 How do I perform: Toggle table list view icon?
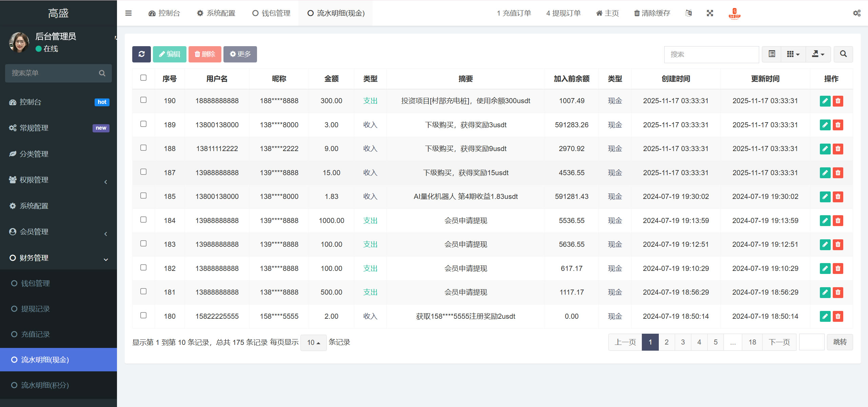772,54
